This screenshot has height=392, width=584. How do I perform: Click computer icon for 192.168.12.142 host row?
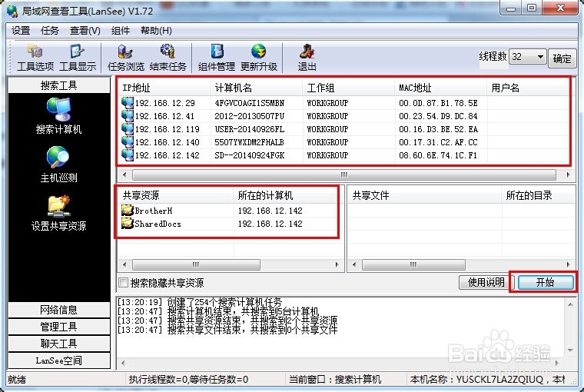coord(128,155)
